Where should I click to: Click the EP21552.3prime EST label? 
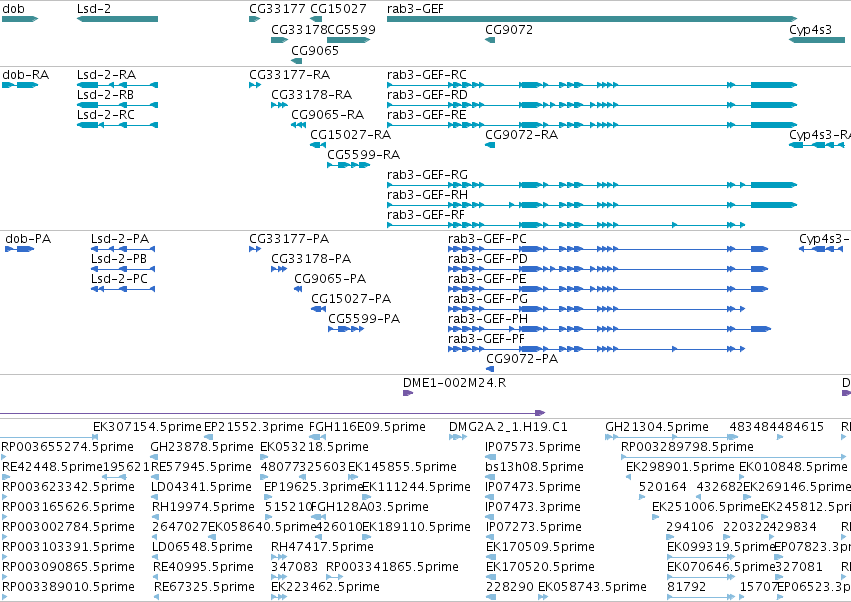tap(253, 427)
